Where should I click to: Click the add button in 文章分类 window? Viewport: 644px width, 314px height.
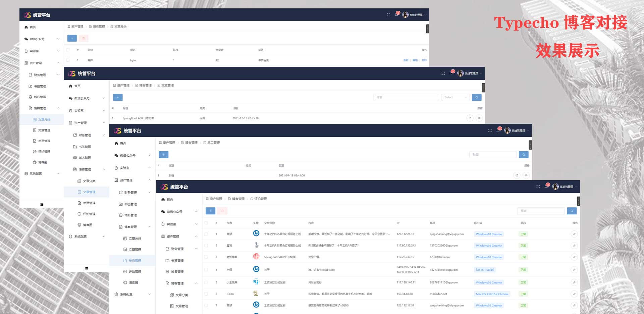(72, 38)
